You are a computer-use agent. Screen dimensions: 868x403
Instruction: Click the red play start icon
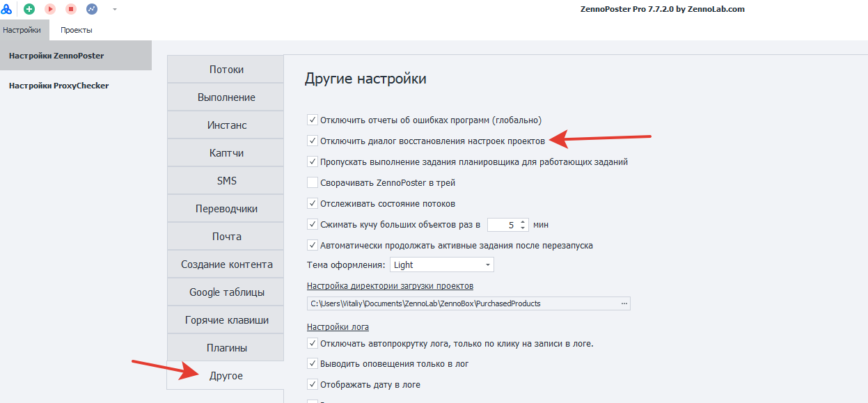pyautogui.click(x=50, y=9)
